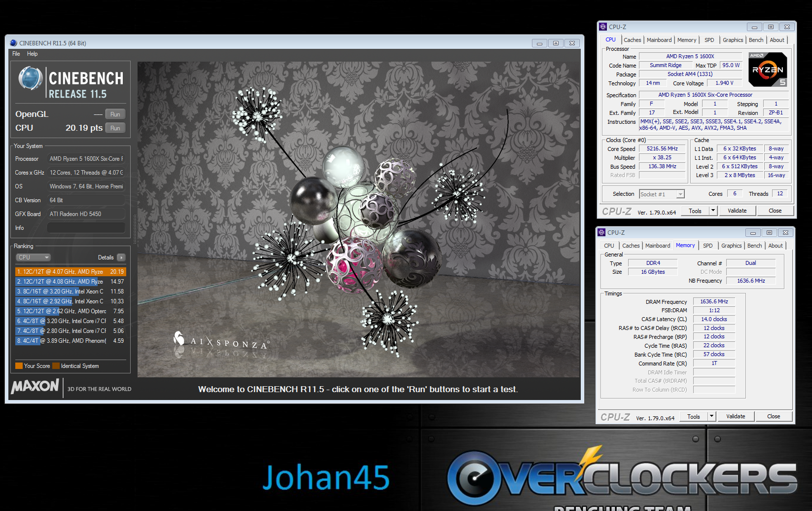
Task: Switch to Bench tab in upper CPU-Z window
Action: [756, 40]
